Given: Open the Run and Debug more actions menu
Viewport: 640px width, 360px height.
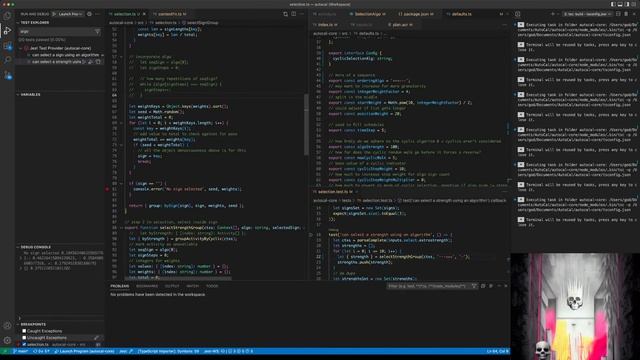Looking at the screenshot, I should pos(98,14).
